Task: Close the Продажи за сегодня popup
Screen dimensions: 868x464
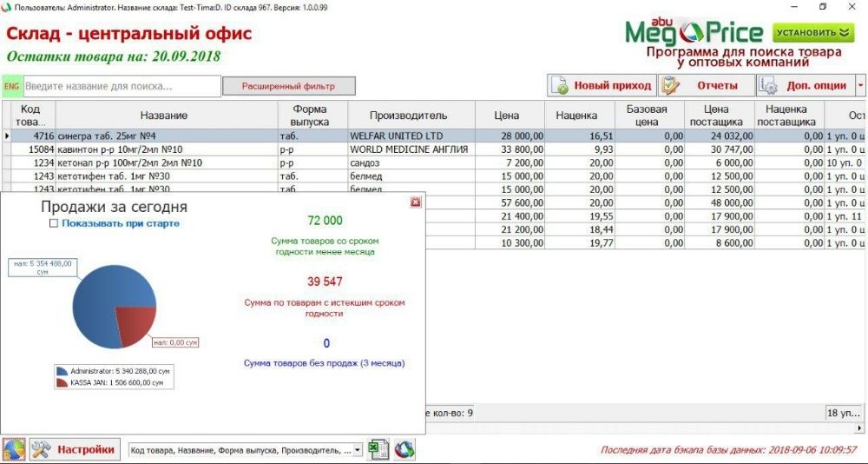Action: click(416, 202)
